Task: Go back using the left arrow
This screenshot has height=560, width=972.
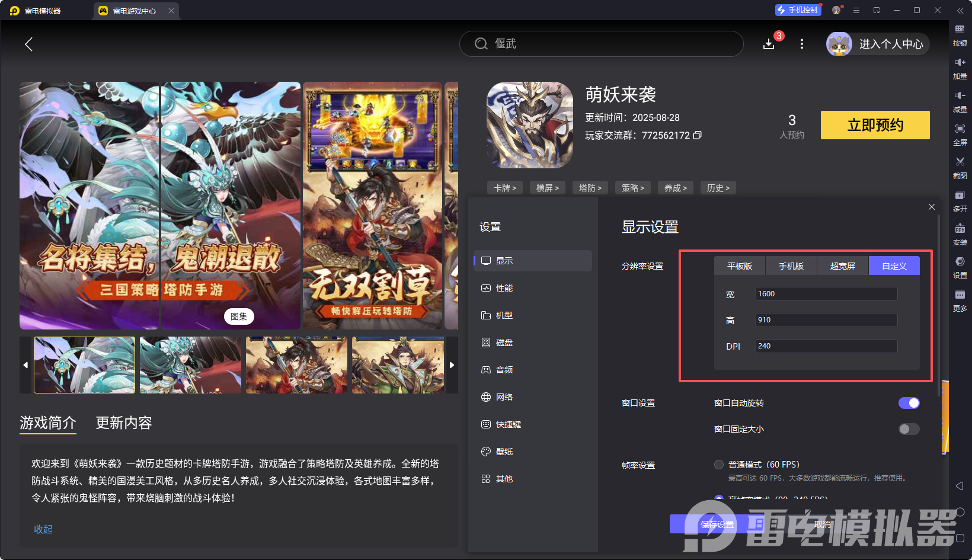Action: [x=28, y=44]
